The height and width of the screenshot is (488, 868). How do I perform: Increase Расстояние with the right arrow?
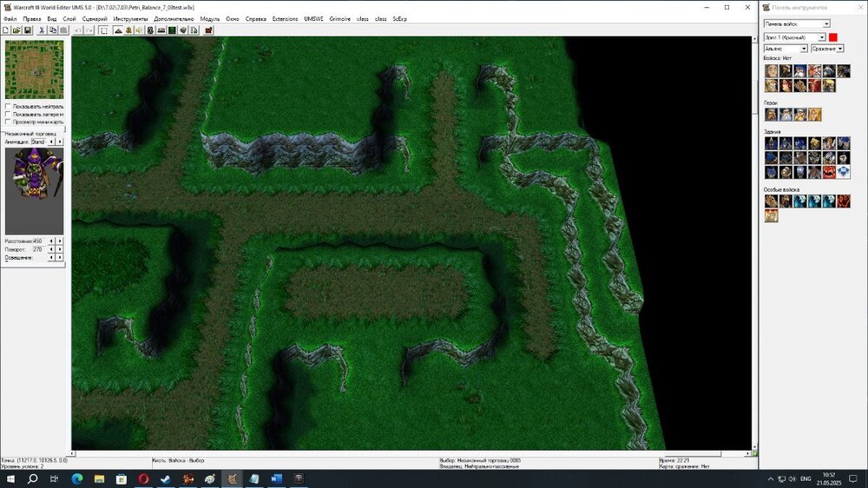pos(59,241)
